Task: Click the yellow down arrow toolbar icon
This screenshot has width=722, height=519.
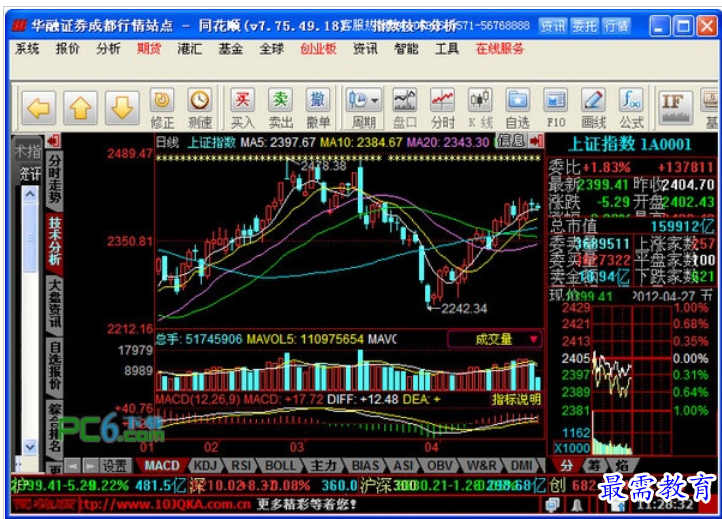Action: click(122, 108)
